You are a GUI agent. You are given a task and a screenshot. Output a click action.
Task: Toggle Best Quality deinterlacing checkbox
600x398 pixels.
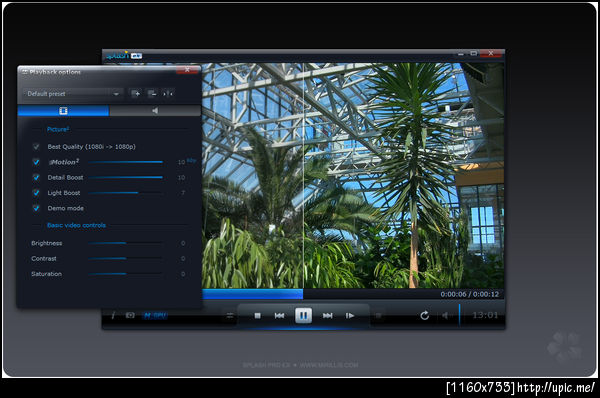pos(36,147)
